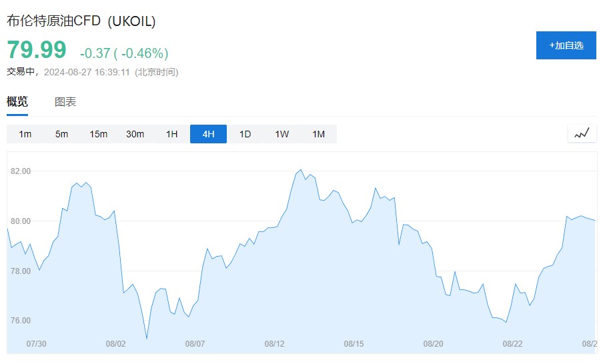Select the 5m interval button
This screenshot has height=364, width=605.
[x=62, y=134]
